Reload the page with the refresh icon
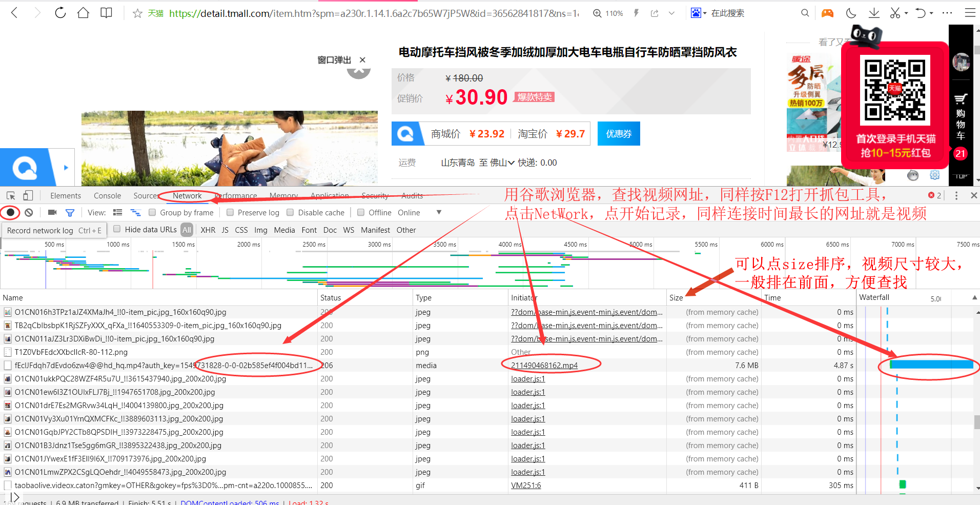Screen dimensions: 980x505 coord(60,13)
